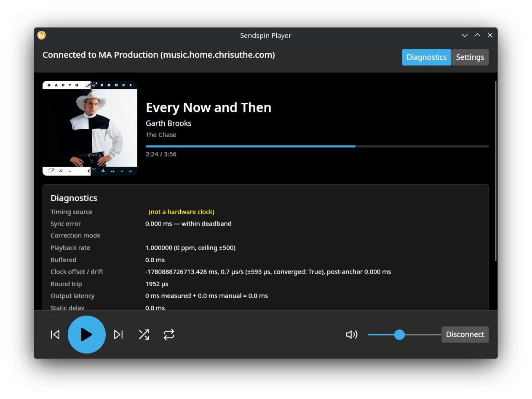Click the "Correction mode" label
Screen dimensions: 532x399
(x=75, y=235)
